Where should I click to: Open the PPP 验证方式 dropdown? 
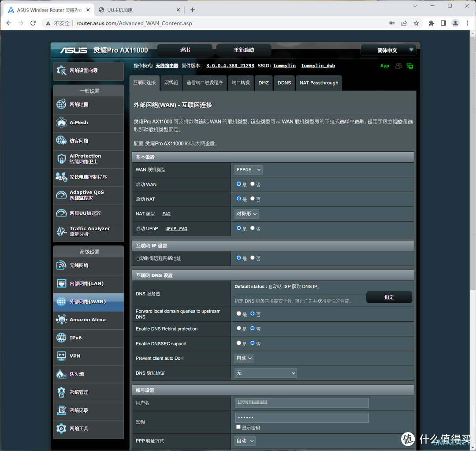[245, 441]
